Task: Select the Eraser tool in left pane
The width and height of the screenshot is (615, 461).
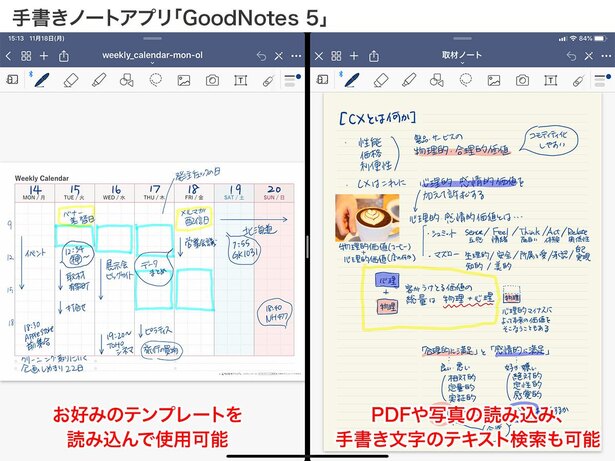Action: point(71,80)
